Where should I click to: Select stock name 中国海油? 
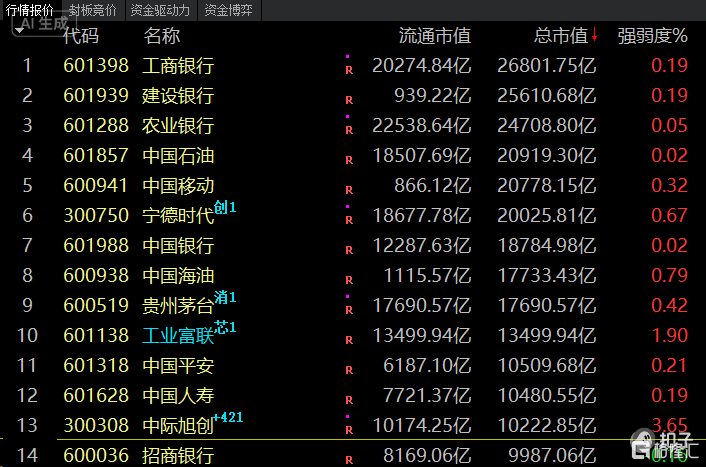pyautogui.click(x=178, y=276)
